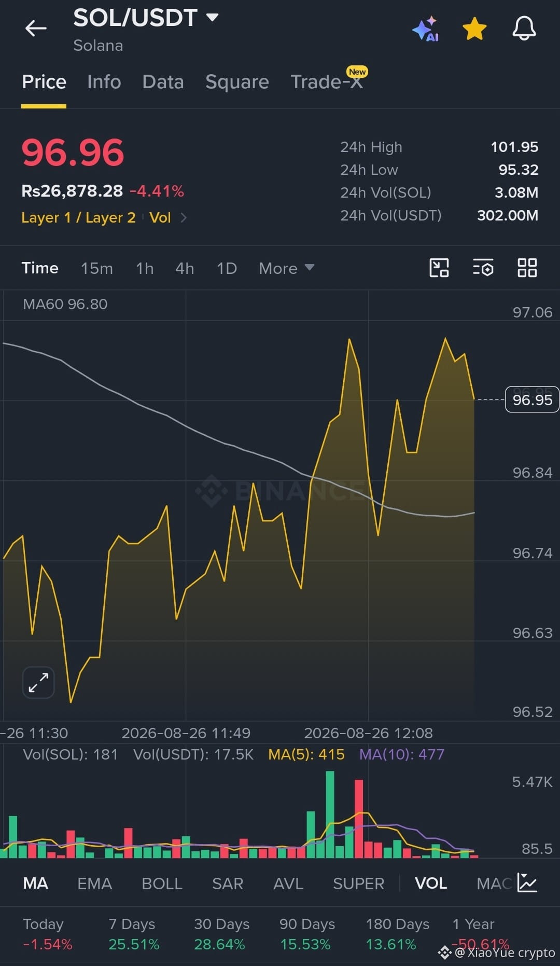Select the 1h chart interval
Viewport: 560px width, 966px height.
coord(145,268)
